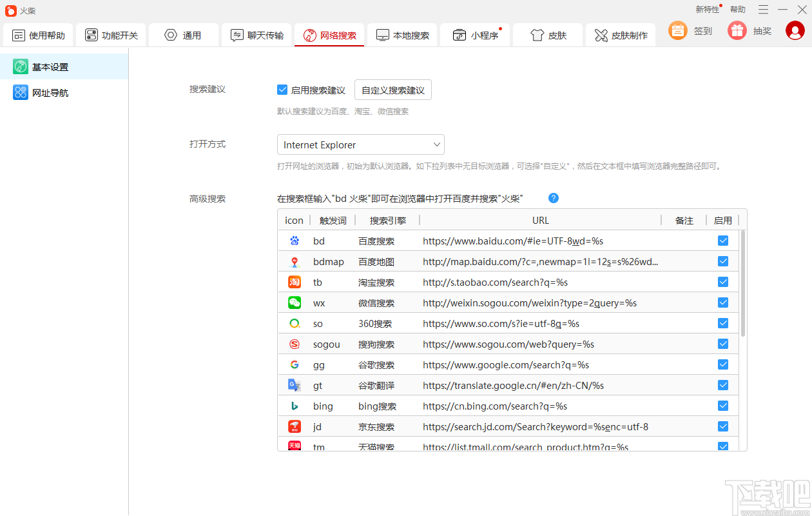This screenshot has height=516, width=812.
Task: Toggle the 启用搜索建议 checkbox
Action: pyautogui.click(x=282, y=90)
